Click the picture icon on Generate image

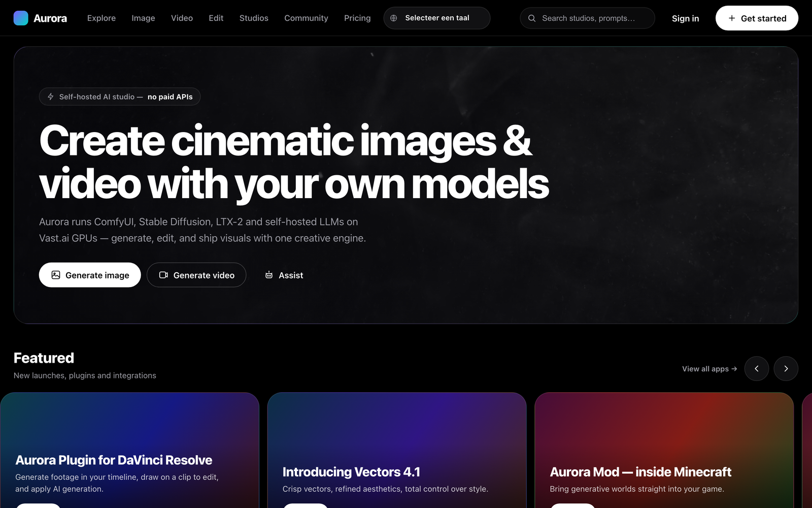point(56,275)
